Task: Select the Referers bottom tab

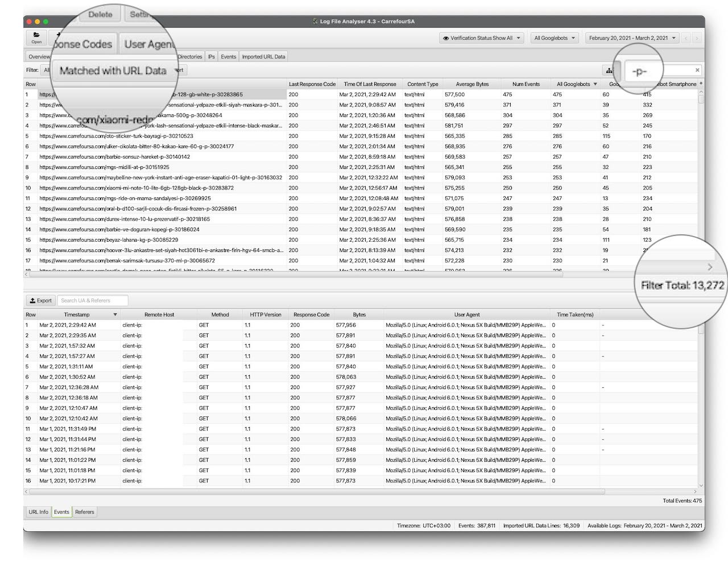Action: tap(85, 512)
